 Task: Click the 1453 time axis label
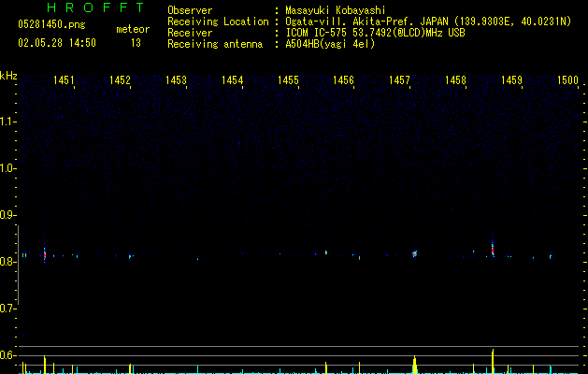pyautogui.click(x=176, y=79)
